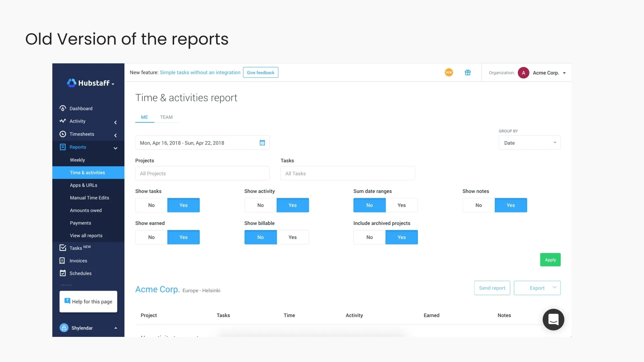The width and height of the screenshot is (644, 362).
Task: Click the orange NEW badge icon
Action: tap(449, 72)
